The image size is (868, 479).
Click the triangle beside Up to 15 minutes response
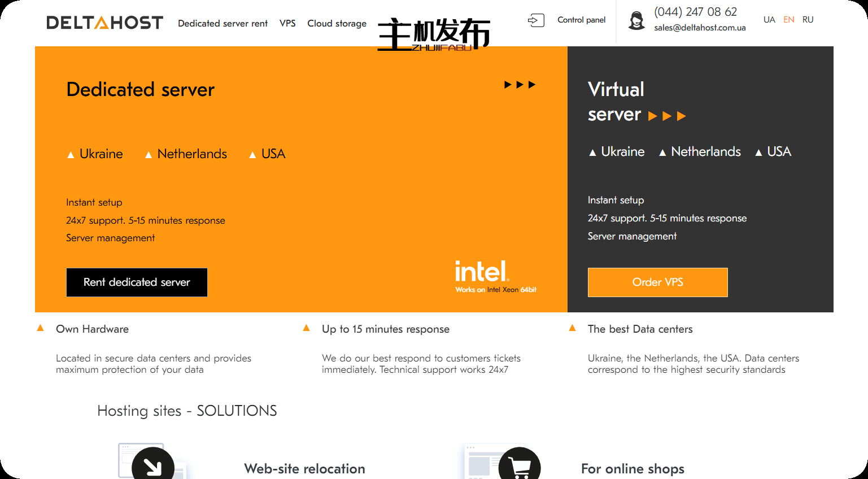[306, 328]
